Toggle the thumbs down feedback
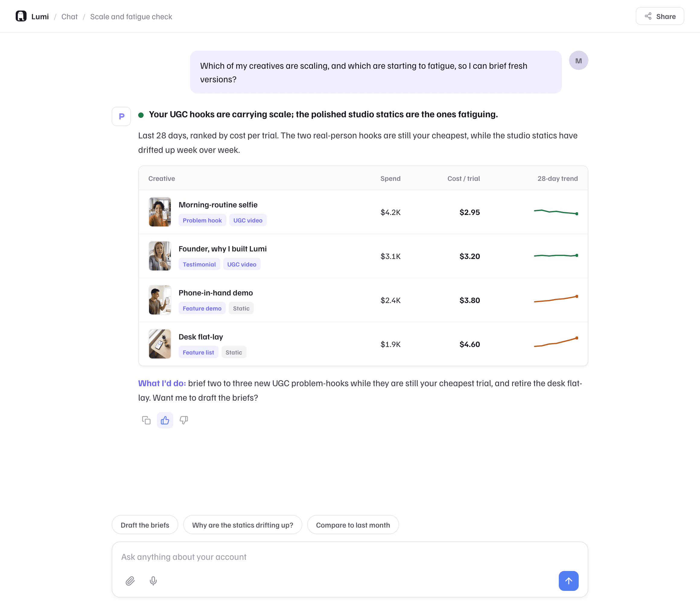The image size is (700, 612). 184,420
